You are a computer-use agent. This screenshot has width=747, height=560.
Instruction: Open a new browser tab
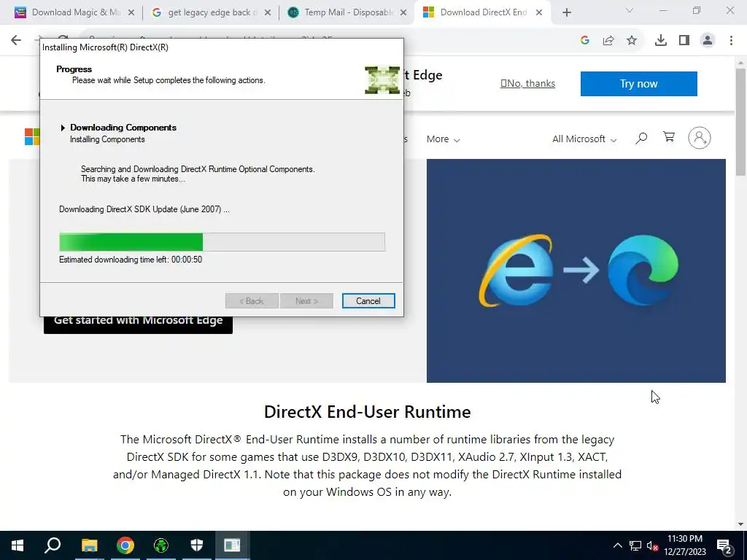tap(566, 12)
